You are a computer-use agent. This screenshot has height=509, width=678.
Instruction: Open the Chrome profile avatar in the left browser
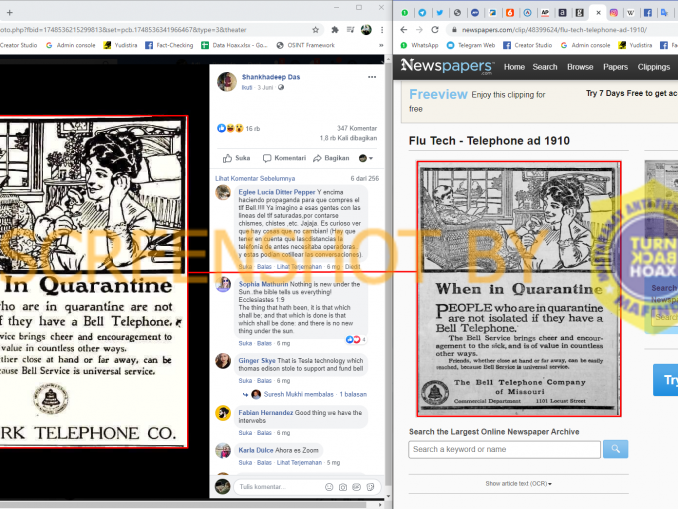(366, 30)
